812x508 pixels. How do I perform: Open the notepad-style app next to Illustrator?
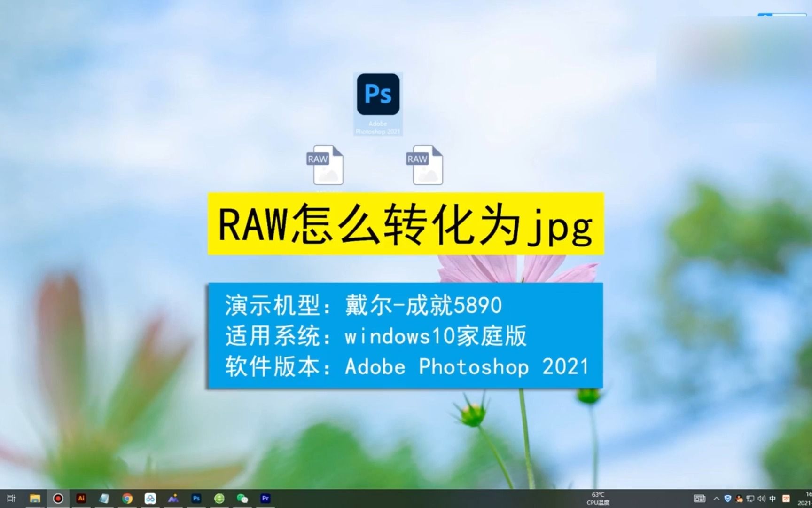click(104, 499)
